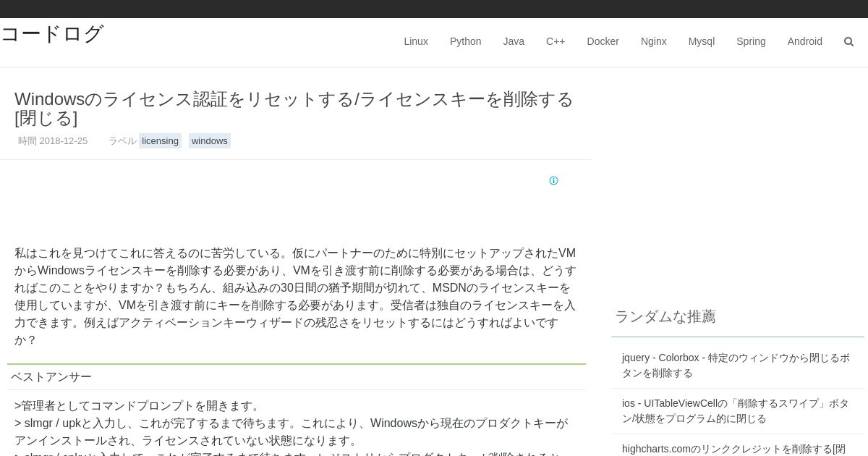868x456 pixels.
Task: Click the ランダムな推薦 sidebar heading
Action: (665, 316)
